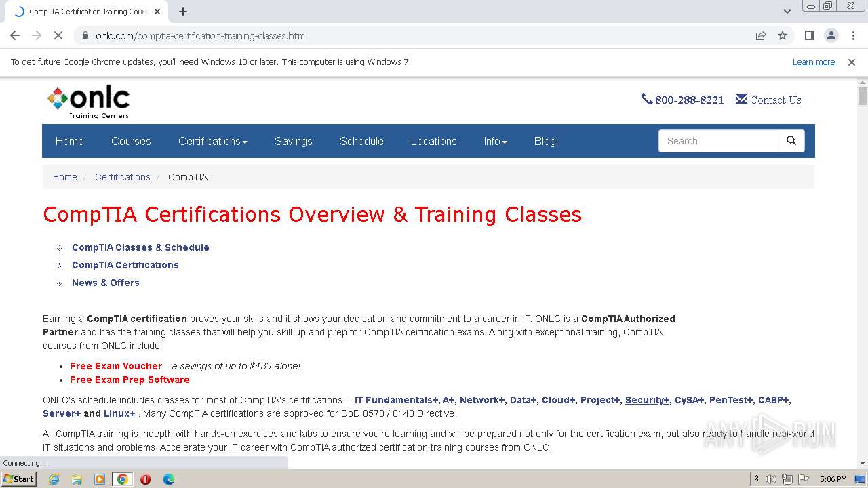Open Microsoft Edge from taskbar
Image resolution: width=868 pixels, height=488 pixels.
169,479
